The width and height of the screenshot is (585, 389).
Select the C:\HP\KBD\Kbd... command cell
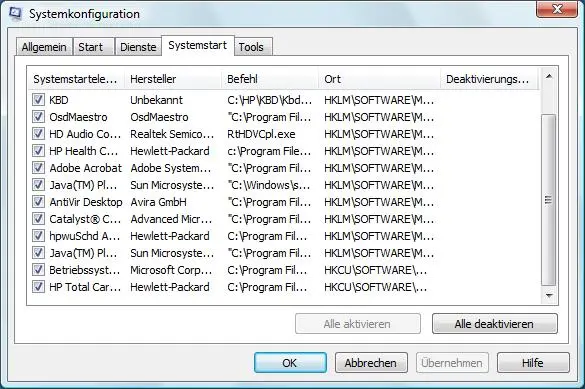(269, 100)
